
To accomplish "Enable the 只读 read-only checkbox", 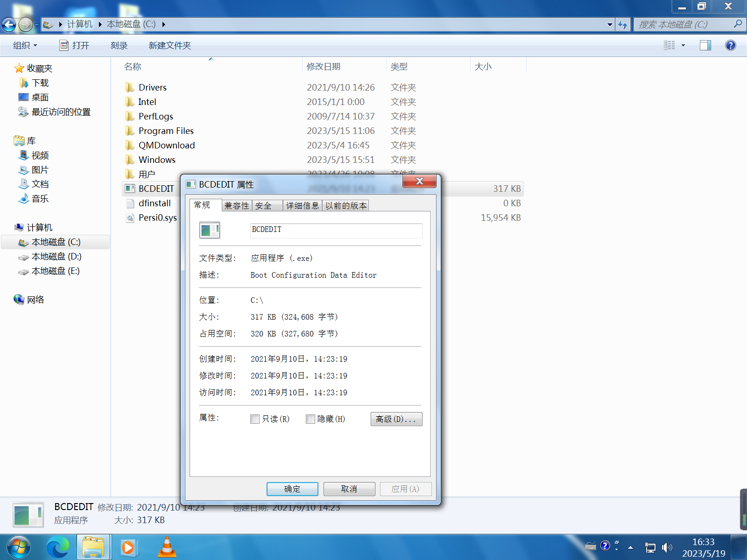I will click(x=255, y=419).
